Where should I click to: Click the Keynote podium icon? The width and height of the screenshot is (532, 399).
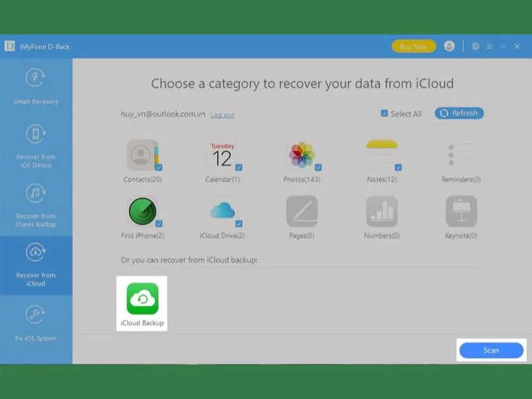coord(461,211)
